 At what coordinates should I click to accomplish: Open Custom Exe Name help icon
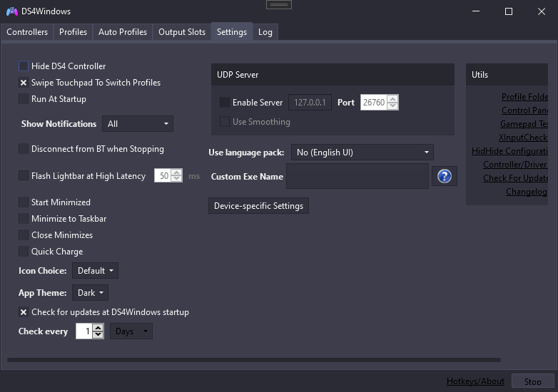click(444, 176)
